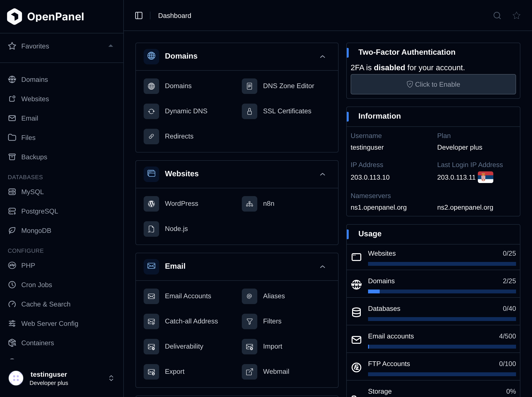Open the Catch-all Address icon
The height and width of the screenshot is (397, 532).
pyautogui.click(x=151, y=321)
